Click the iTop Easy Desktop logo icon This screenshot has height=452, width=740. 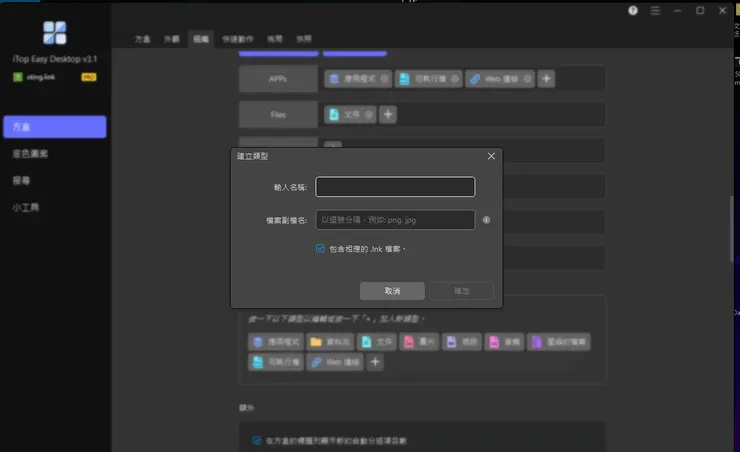(x=55, y=33)
